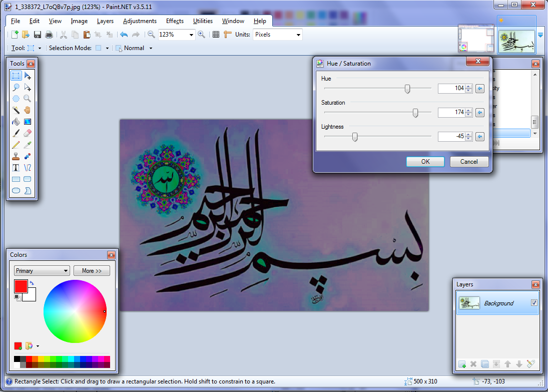
Task: Select the Eraser tool
Action: coord(28,133)
